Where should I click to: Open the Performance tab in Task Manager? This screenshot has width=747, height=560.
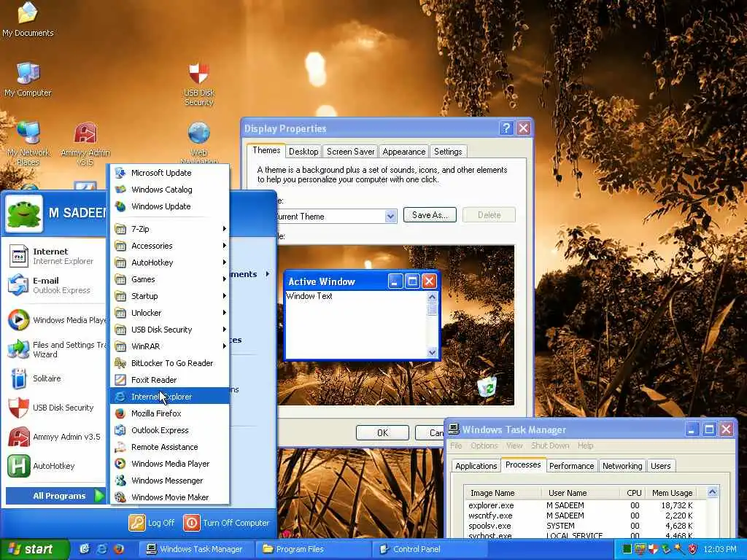(571, 466)
